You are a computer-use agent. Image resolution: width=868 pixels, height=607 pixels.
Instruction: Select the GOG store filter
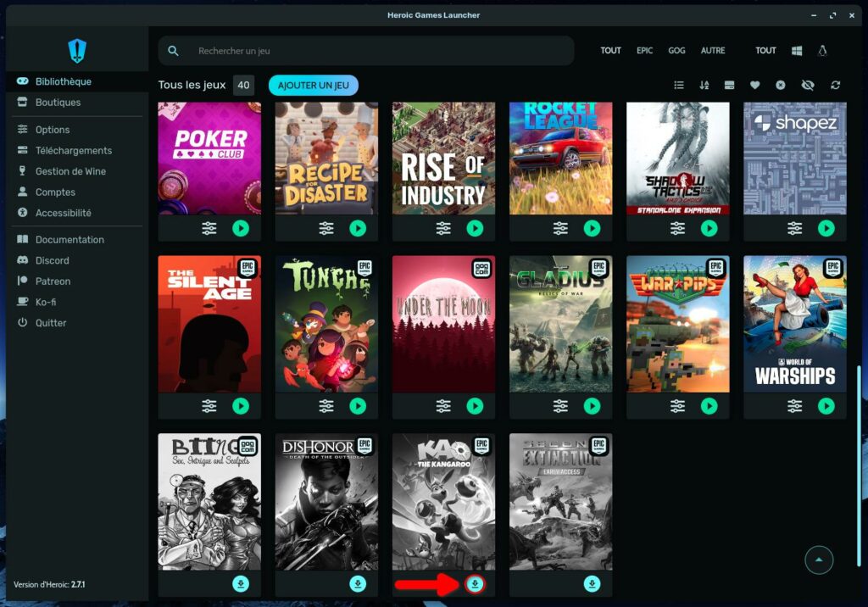tap(676, 51)
